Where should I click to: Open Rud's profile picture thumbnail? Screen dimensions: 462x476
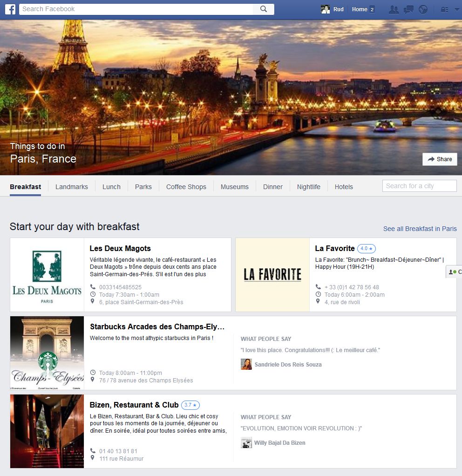(x=325, y=9)
